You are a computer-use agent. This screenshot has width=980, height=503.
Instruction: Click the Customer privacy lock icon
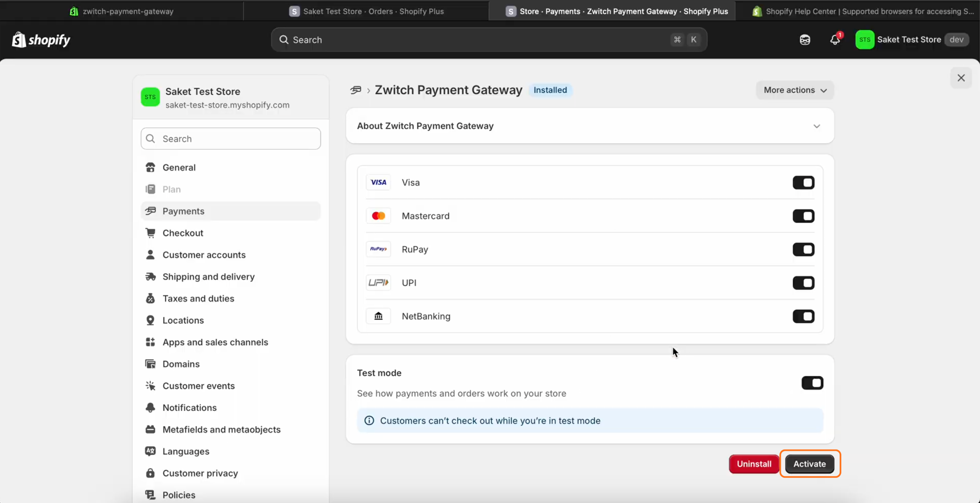[x=150, y=473]
